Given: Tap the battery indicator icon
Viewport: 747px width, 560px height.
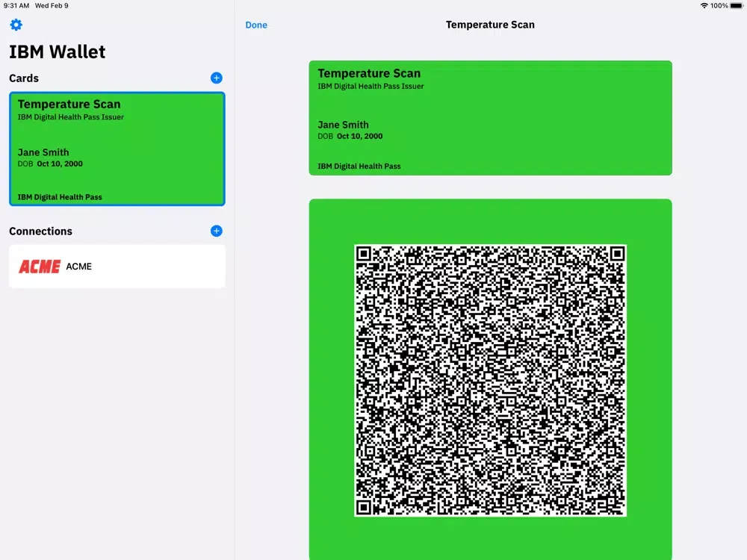Looking at the screenshot, I should click(x=737, y=6).
